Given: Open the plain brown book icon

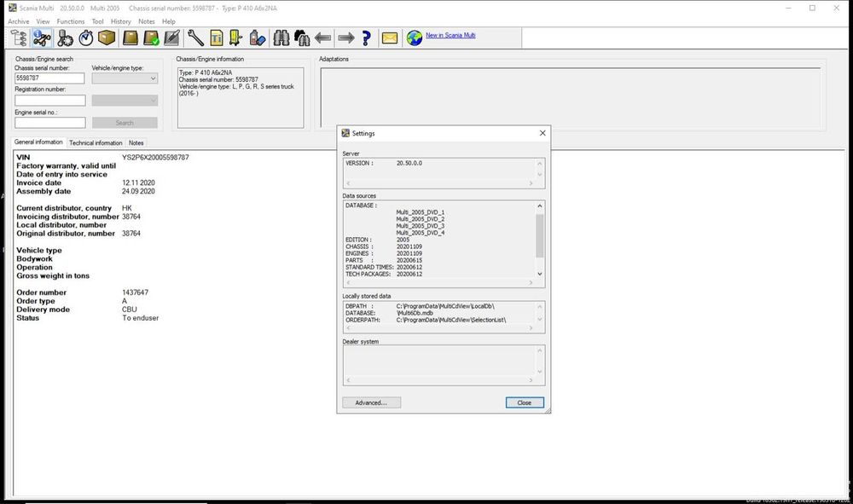Looking at the screenshot, I should point(130,38).
